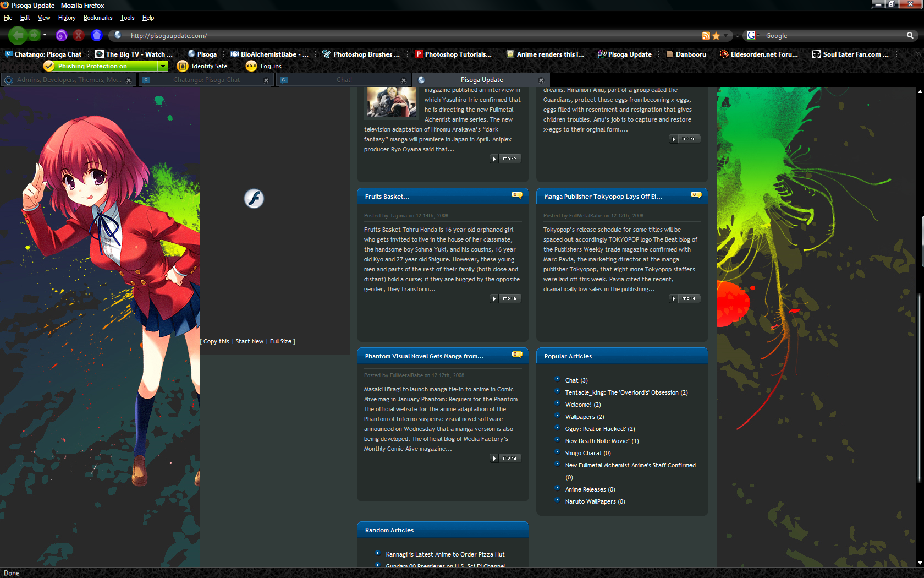Click the green Back navigation arrow
Viewport: 924px width, 578px height.
coord(18,35)
